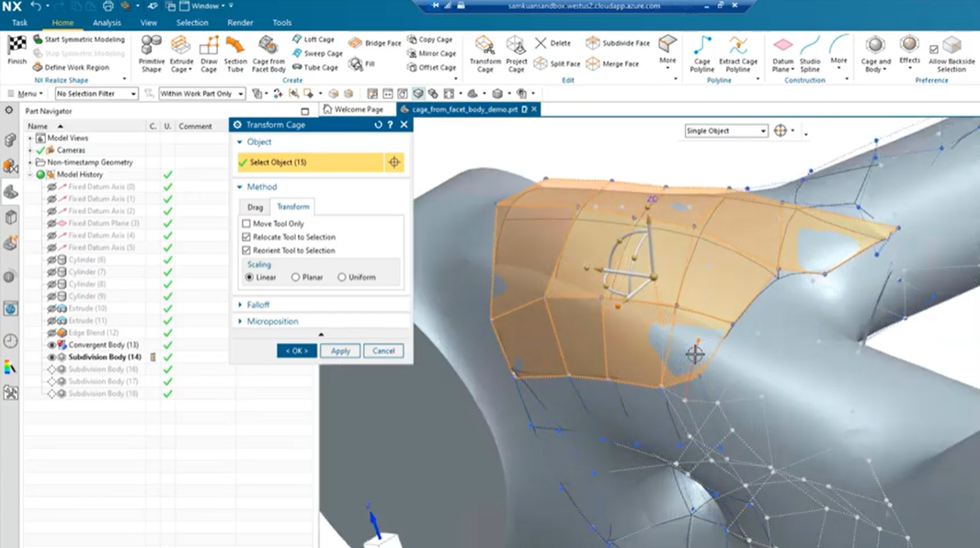This screenshot has height=548, width=980.
Task: Click the Cage Polyline tool
Action: [701, 53]
